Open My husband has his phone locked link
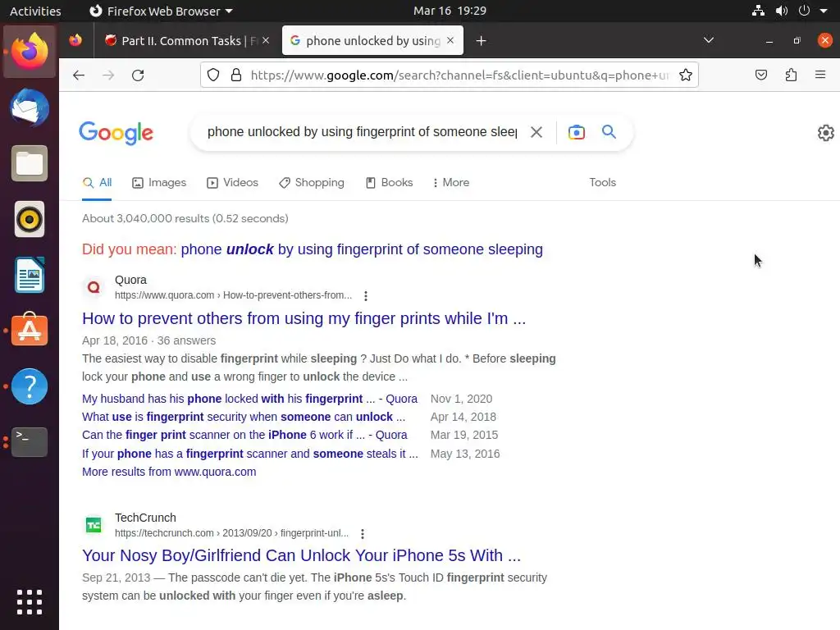This screenshot has width=840, height=630. pos(249,399)
